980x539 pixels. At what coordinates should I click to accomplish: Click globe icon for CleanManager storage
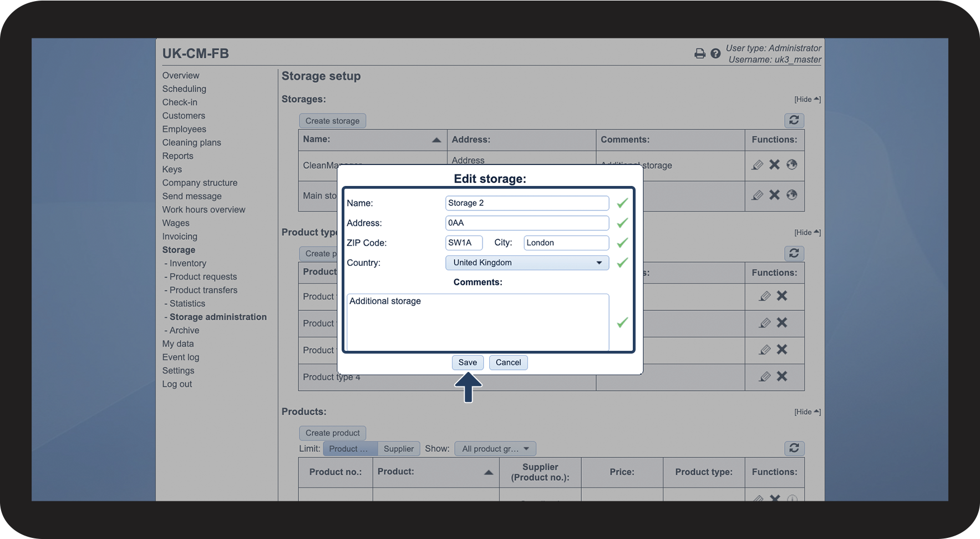point(791,165)
